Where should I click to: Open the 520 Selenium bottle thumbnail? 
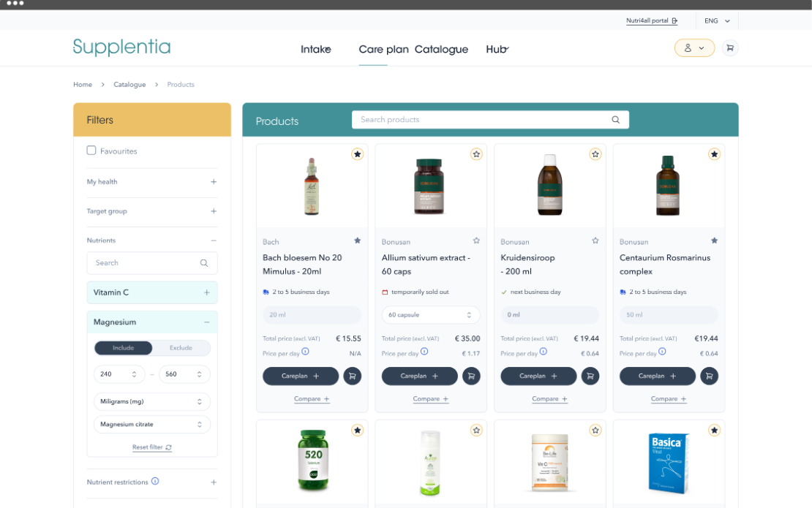[313, 460]
